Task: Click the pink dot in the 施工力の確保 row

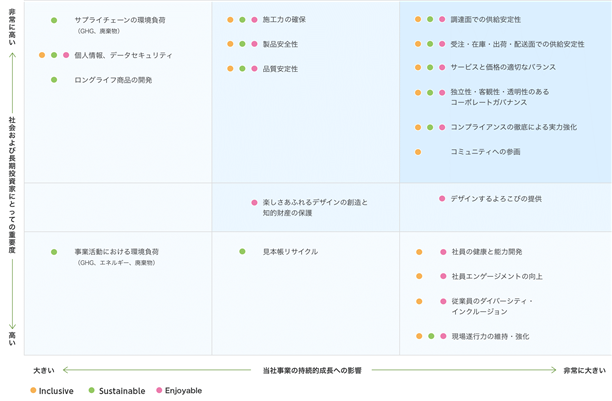Action: click(x=254, y=20)
